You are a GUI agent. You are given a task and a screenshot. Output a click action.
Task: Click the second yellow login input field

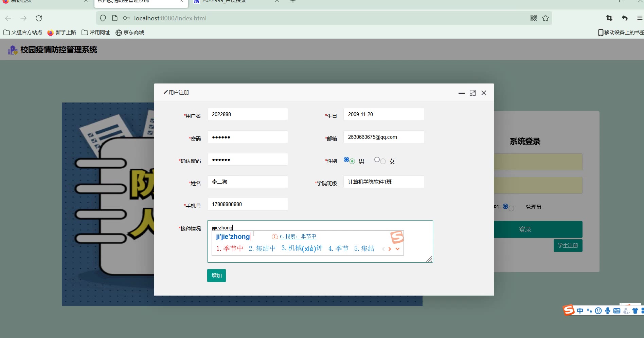(x=538, y=185)
